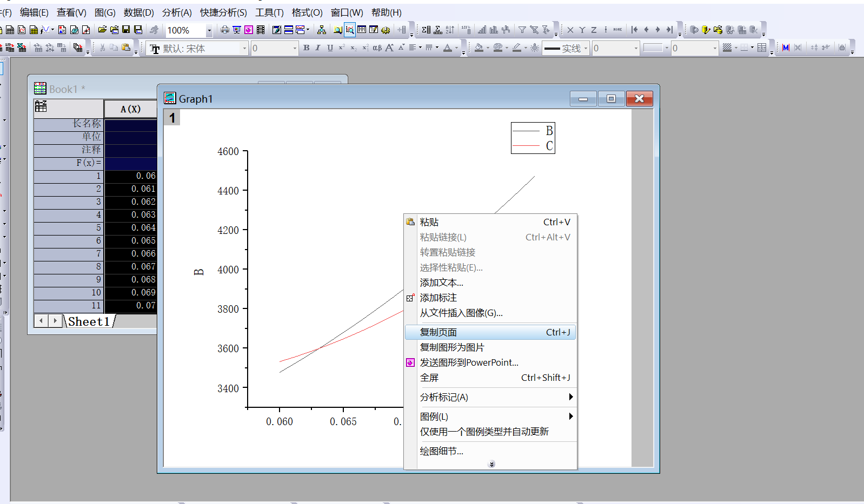The width and height of the screenshot is (864, 504).
Task: Open the zoom percentage 100% dropdown
Action: click(209, 30)
